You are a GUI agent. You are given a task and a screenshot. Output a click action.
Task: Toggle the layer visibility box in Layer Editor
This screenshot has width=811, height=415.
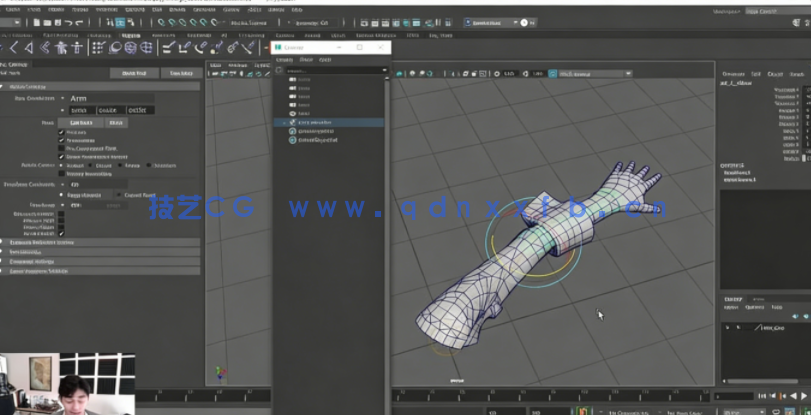tap(728, 327)
